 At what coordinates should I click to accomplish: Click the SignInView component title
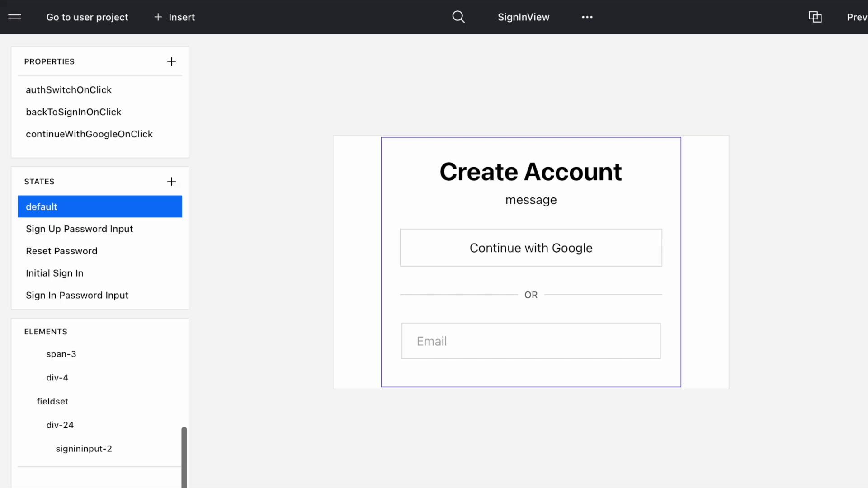tap(524, 17)
